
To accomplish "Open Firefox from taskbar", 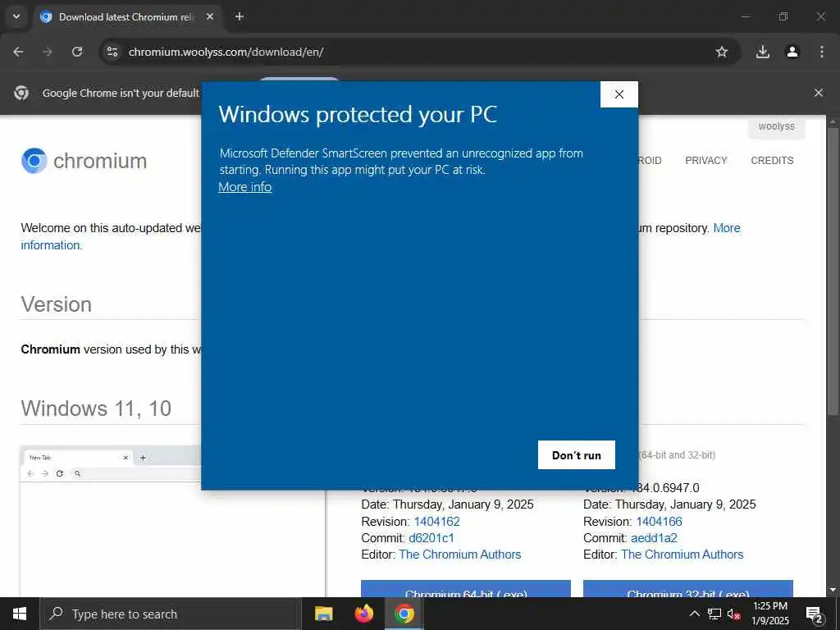I will (x=364, y=614).
